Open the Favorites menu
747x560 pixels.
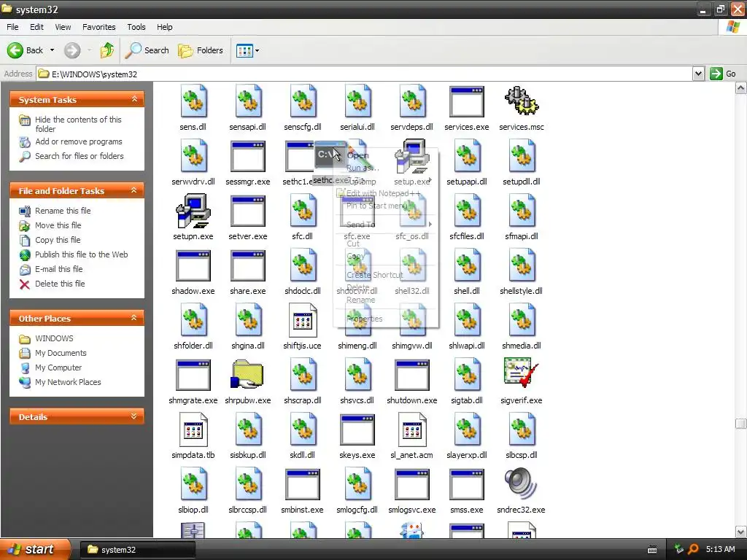(x=98, y=27)
